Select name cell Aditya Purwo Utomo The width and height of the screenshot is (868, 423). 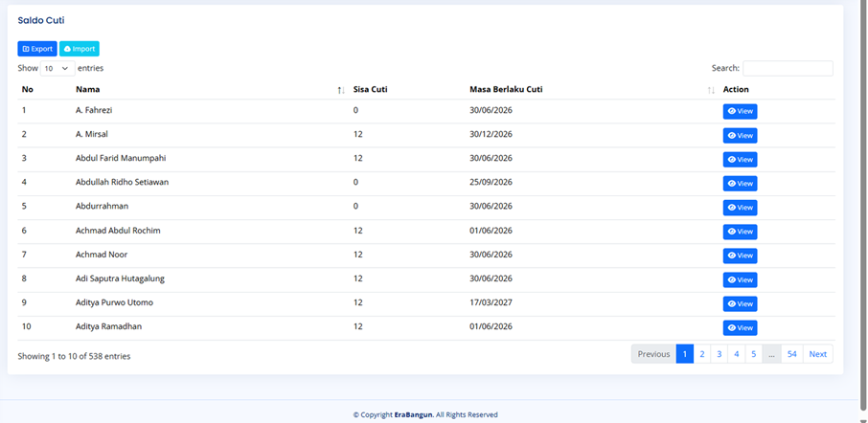pyautogui.click(x=115, y=302)
